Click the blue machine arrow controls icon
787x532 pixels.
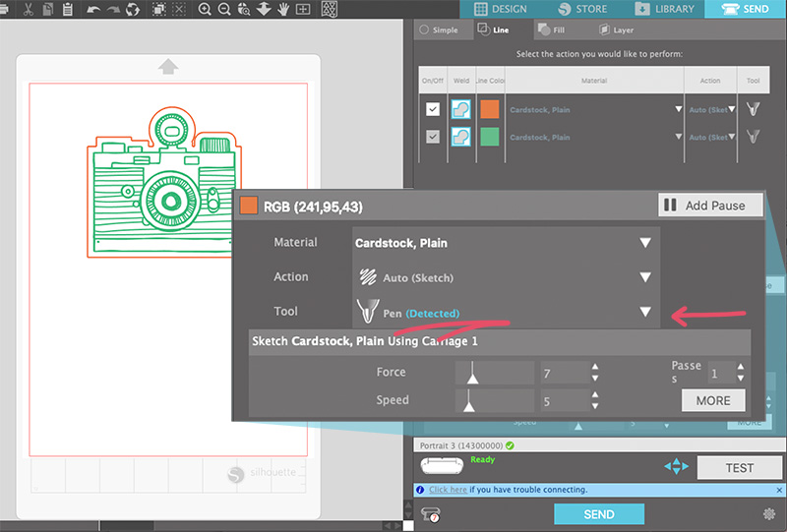tap(676, 466)
